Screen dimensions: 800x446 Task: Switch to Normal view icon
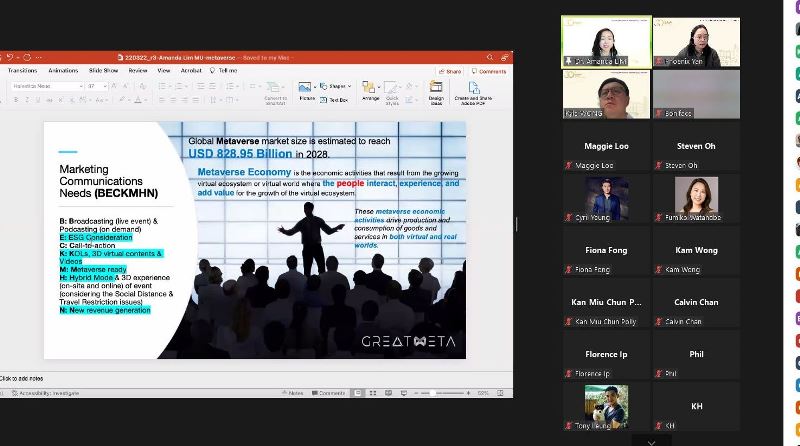click(358, 393)
